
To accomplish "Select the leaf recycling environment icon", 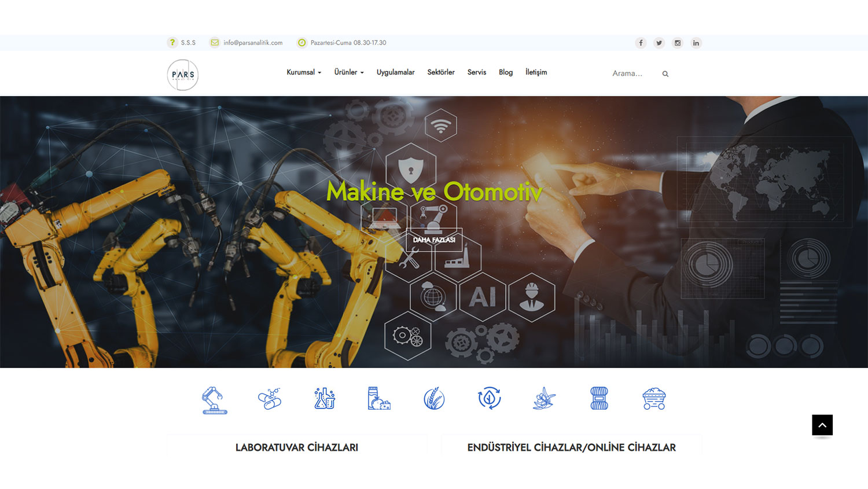I will click(489, 399).
